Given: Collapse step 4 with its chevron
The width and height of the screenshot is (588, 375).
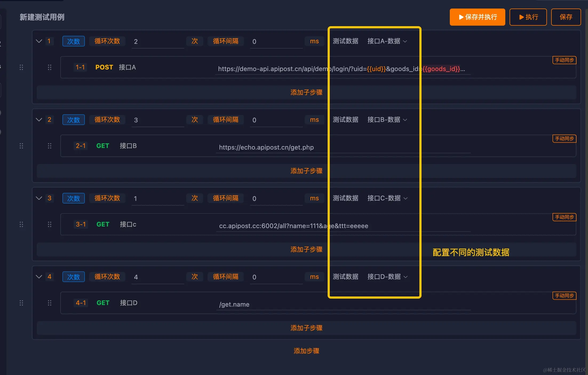Looking at the screenshot, I should pyautogui.click(x=39, y=277).
